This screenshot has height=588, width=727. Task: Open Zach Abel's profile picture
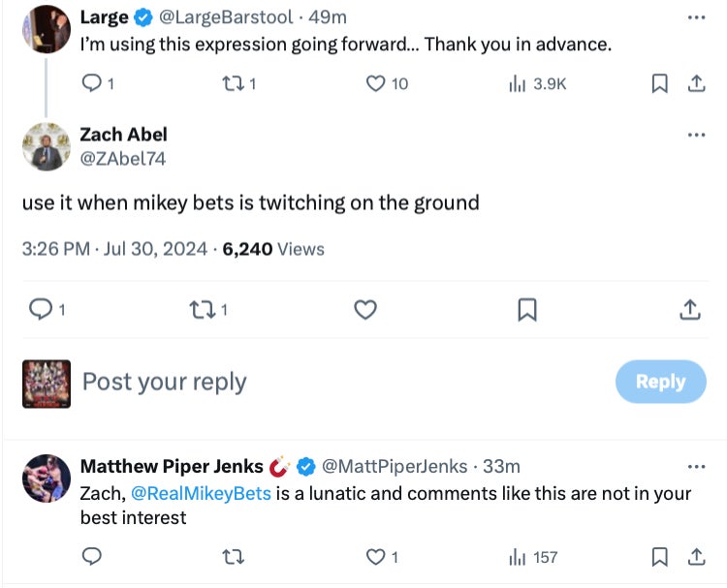click(x=47, y=147)
